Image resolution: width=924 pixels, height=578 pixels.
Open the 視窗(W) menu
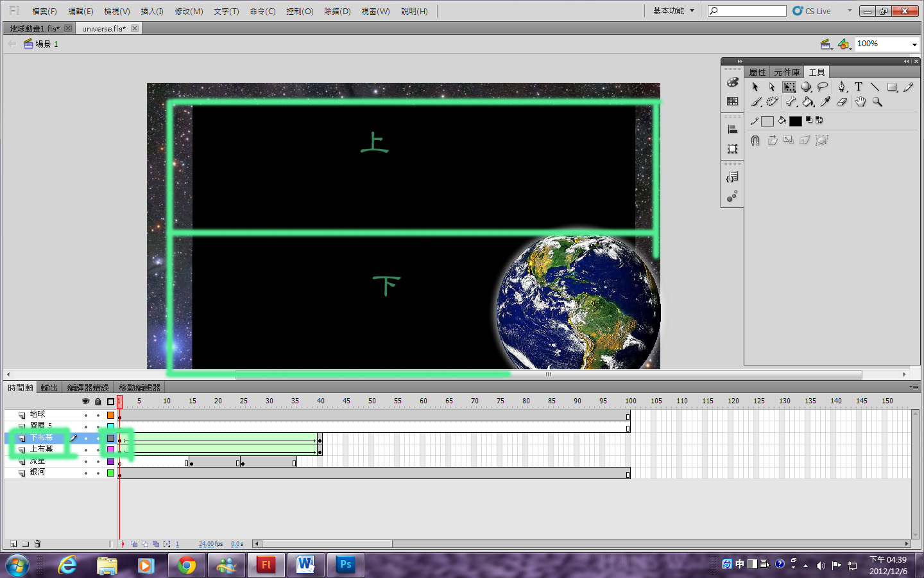(x=375, y=12)
